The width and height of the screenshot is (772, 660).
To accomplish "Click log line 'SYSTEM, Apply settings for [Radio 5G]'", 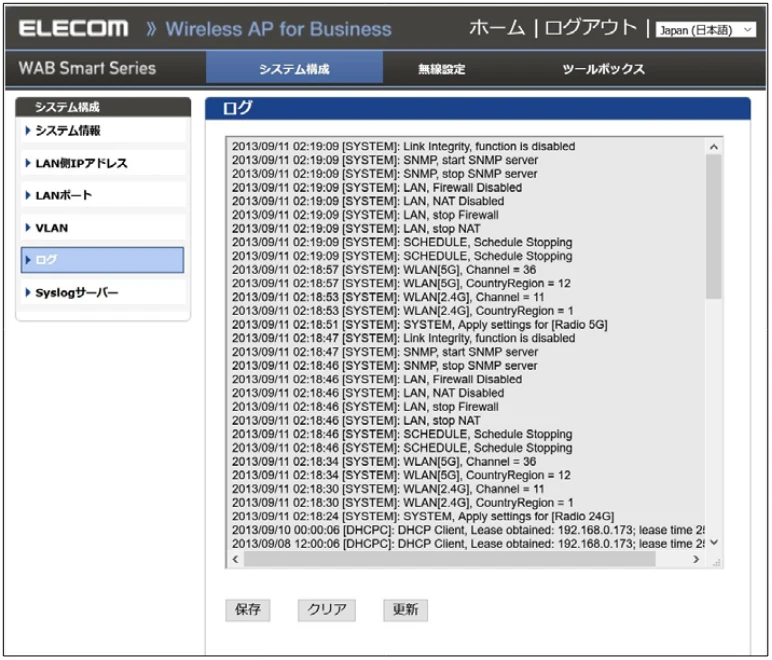I will click(x=419, y=325).
